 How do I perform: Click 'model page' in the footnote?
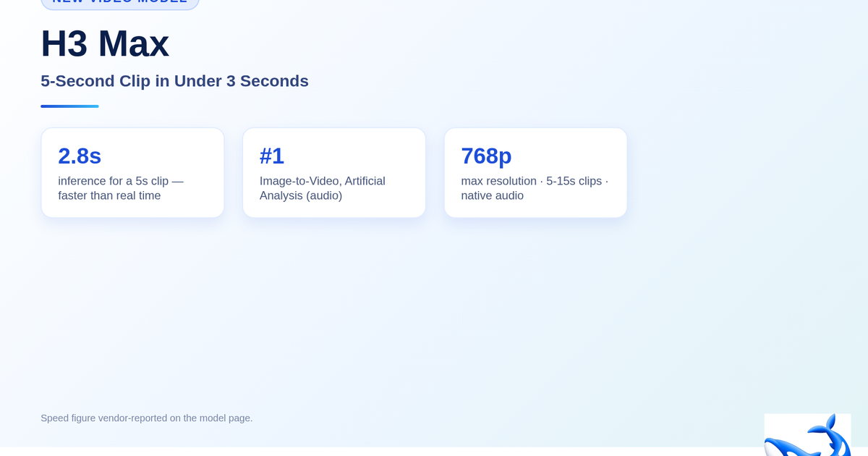pyautogui.click(x=225, y=418)
